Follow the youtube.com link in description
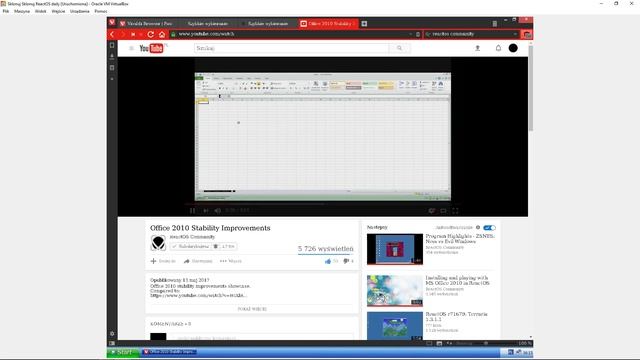The height and width of the screenshot is (360, 640). [198, 296]
